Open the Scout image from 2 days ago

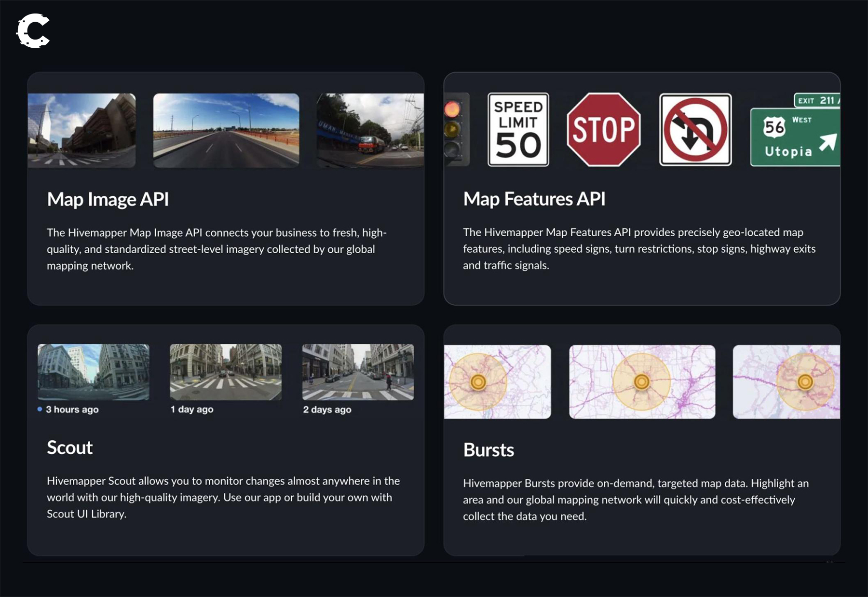tap(357, 372)
